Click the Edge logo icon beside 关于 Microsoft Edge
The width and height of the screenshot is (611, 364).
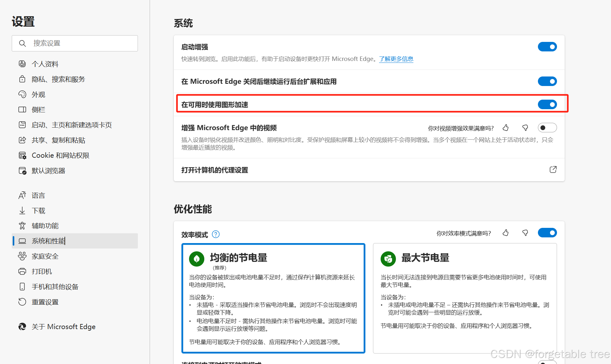click(x=22, y=327)
